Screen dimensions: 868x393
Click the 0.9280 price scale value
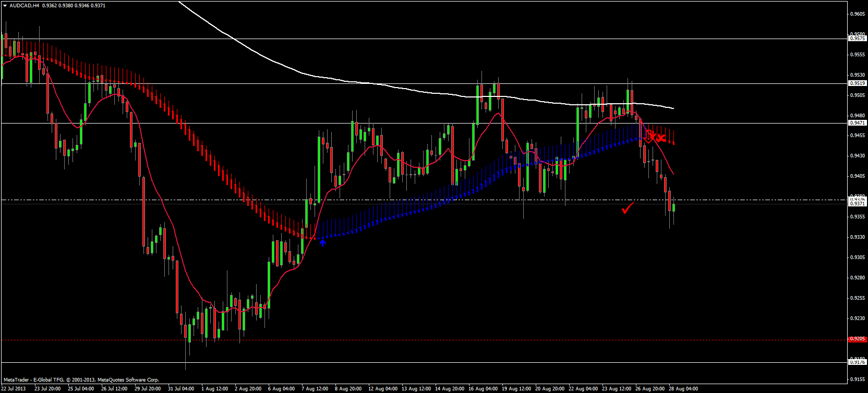(x=858, y=278)
